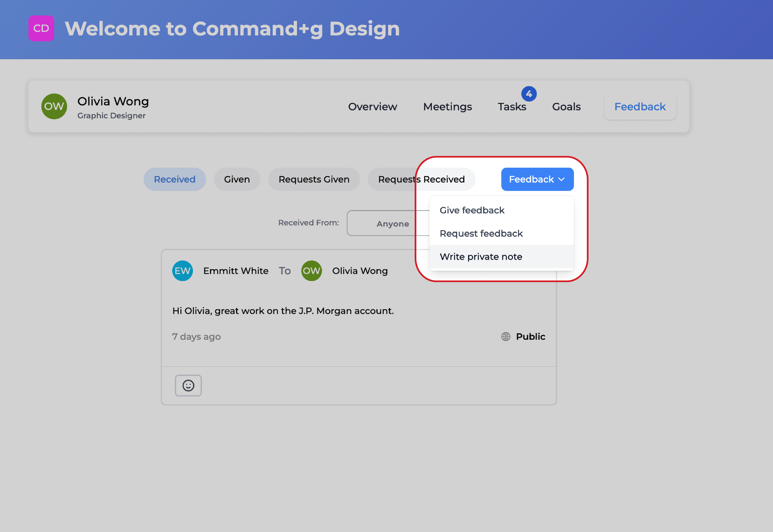Switch to the Given filter tab
The image size is (773, 532).
tap(237, 179)
